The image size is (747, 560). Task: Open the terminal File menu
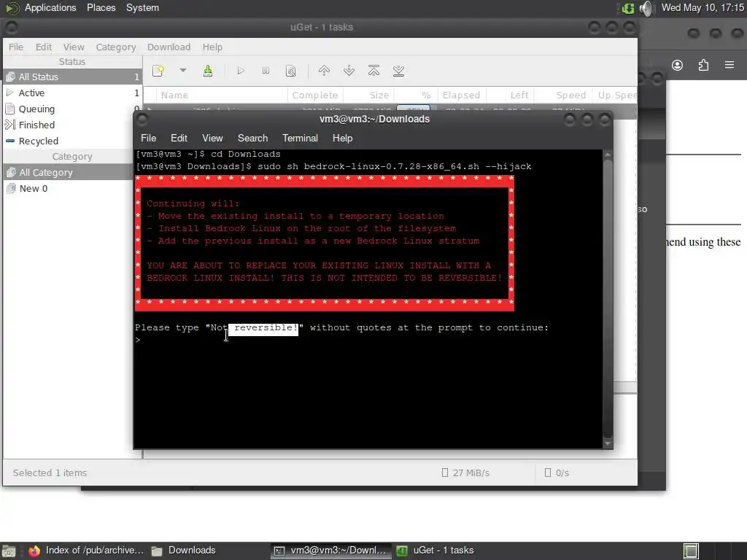point(148,138)
